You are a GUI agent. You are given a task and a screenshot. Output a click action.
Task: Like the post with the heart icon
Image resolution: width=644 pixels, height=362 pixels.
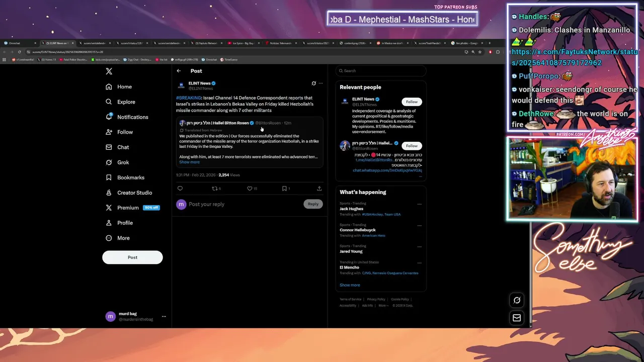coord(250,189)
